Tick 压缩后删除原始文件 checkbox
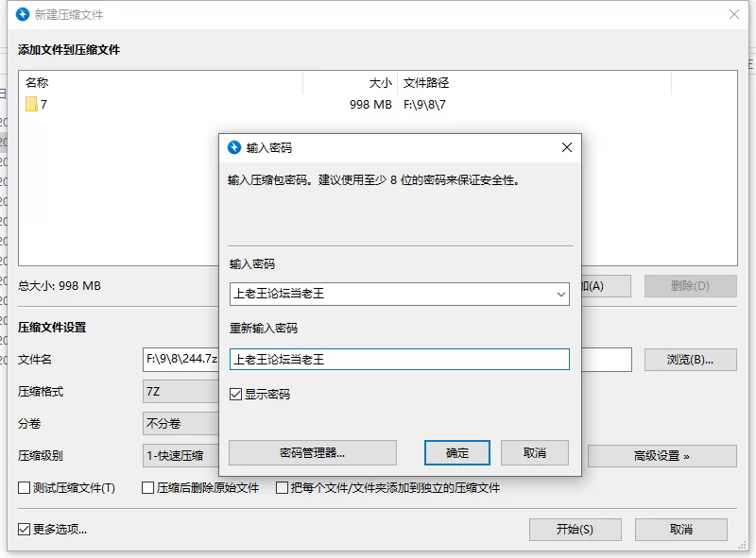 [148, 487]
